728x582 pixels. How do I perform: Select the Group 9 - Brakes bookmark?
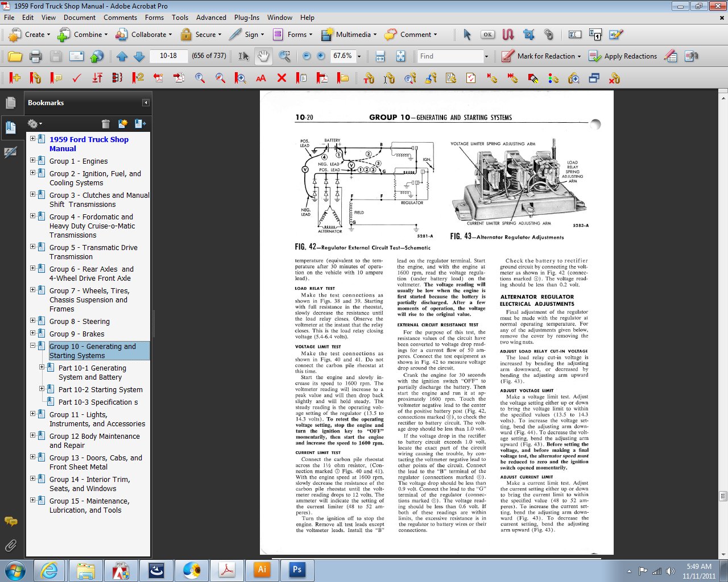pos(77,334)
